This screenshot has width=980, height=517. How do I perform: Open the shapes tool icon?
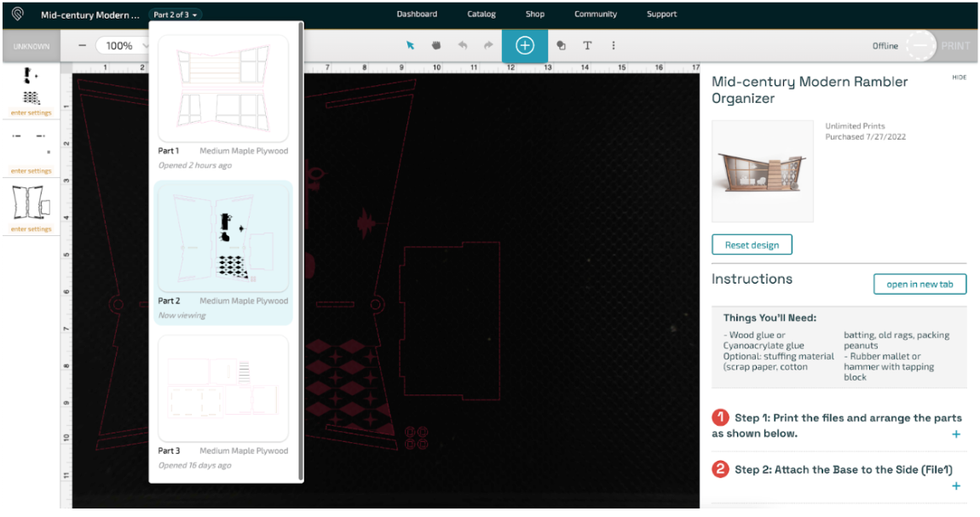point(561,46)
